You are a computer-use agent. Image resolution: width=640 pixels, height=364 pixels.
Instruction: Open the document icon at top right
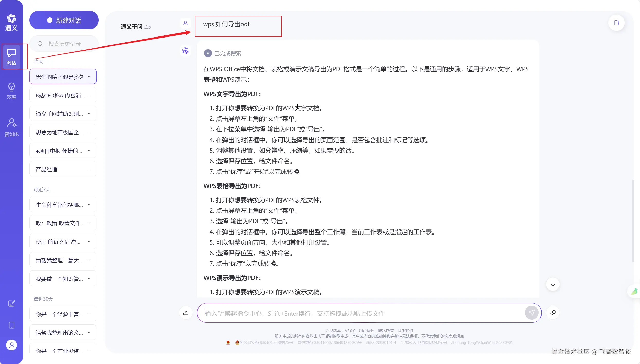pos(616,23)
